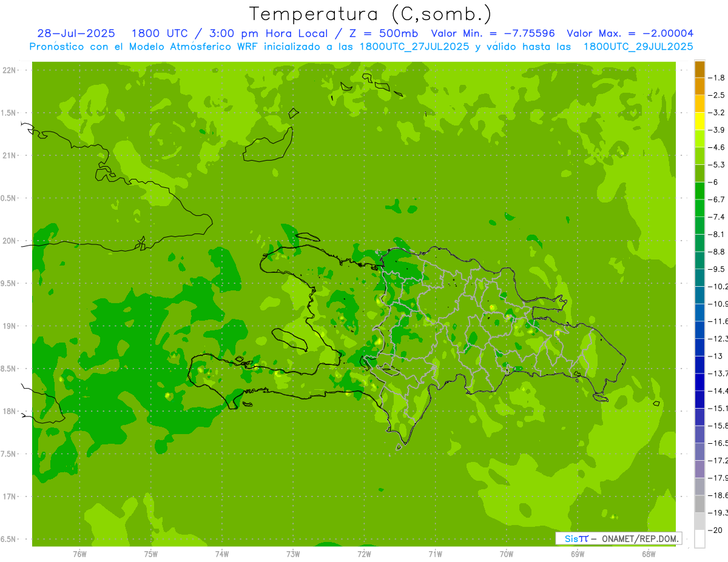The height and width of the screenshot is (562, 728).
Task: Click the 'ONAMET/REP.DOM.' credit label
Action: (x=640, y=538)
